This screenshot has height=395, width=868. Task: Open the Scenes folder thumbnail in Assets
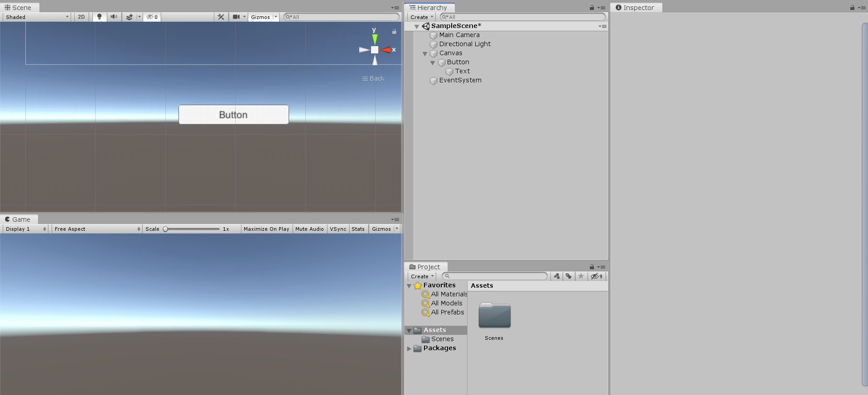(x=494, y=315)
